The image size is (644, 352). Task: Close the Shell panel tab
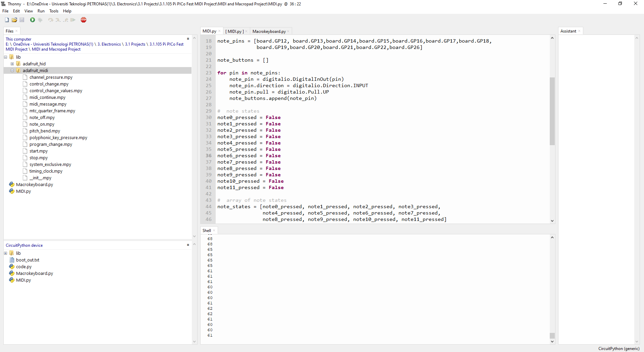click(x=214, y=231)
